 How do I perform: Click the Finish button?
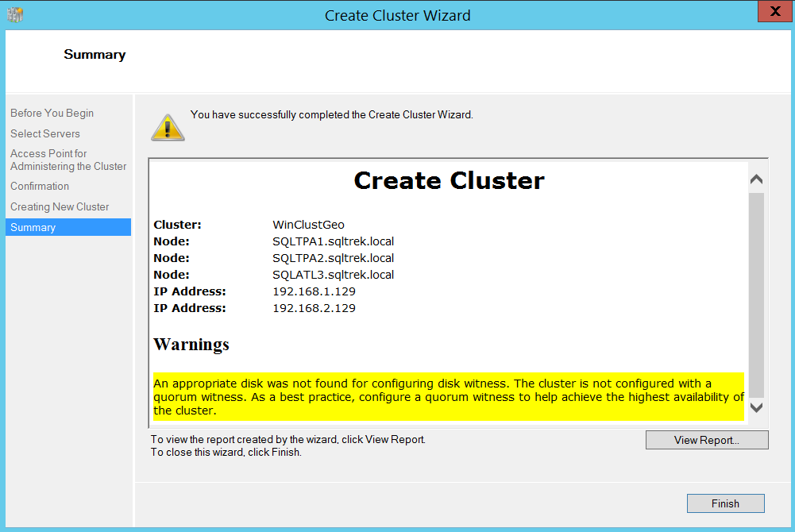tap(726, 503)
